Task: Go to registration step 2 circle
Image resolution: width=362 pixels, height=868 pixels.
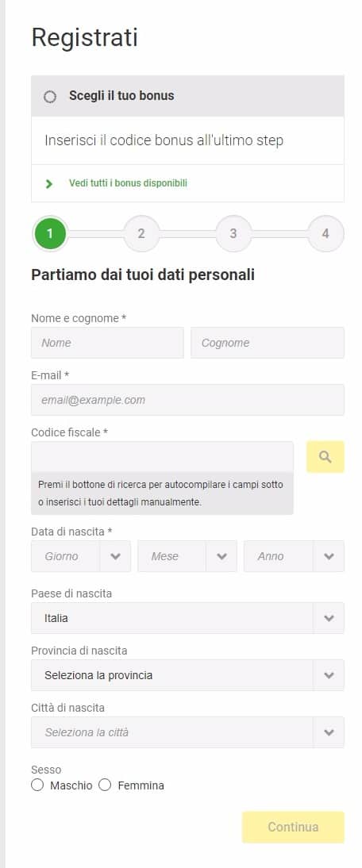Action: point(141,233)
